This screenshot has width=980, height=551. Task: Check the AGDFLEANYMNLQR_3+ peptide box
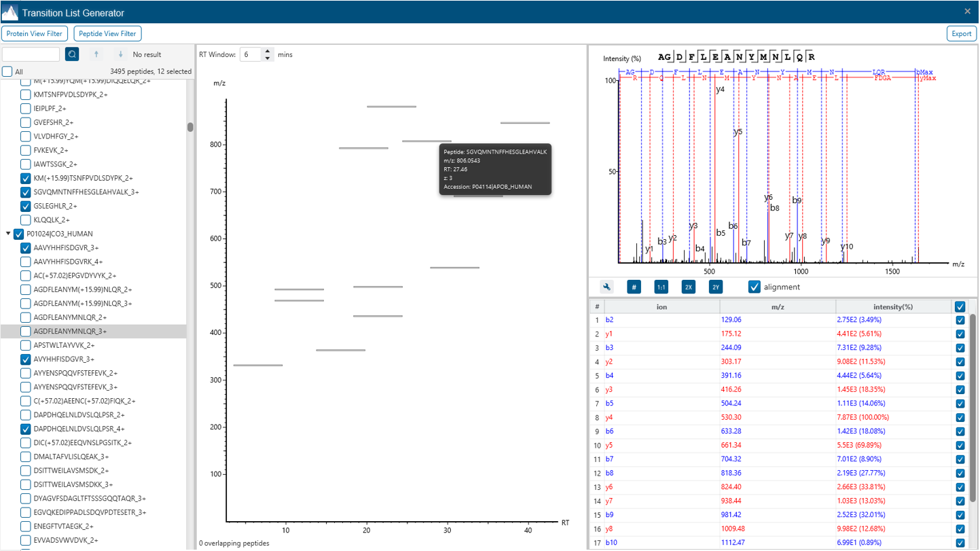pos(26,332)
